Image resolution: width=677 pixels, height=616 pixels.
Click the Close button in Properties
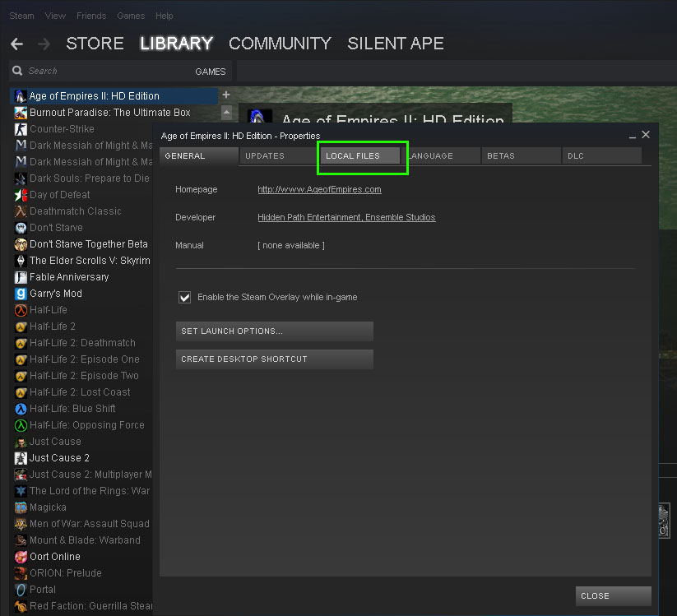[x=613, y=595]
